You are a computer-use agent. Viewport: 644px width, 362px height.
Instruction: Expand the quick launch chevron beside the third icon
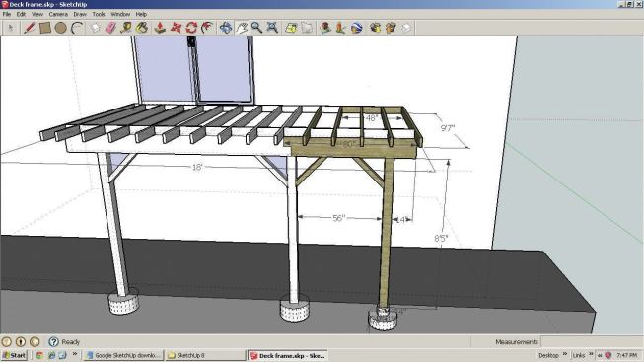pos(75,354)
